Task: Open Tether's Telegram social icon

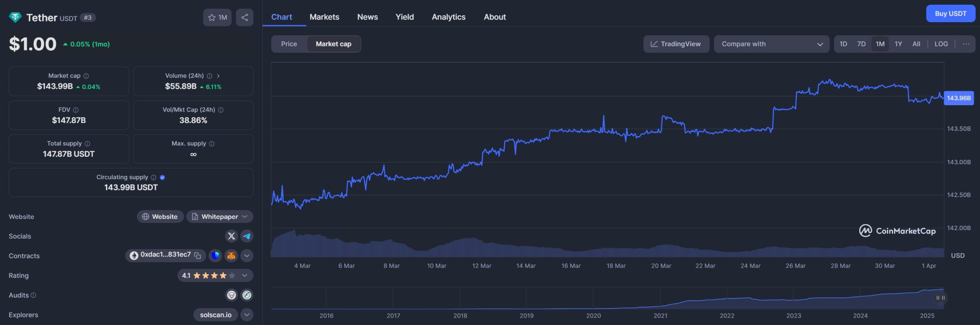Action: tap(247, 236)
